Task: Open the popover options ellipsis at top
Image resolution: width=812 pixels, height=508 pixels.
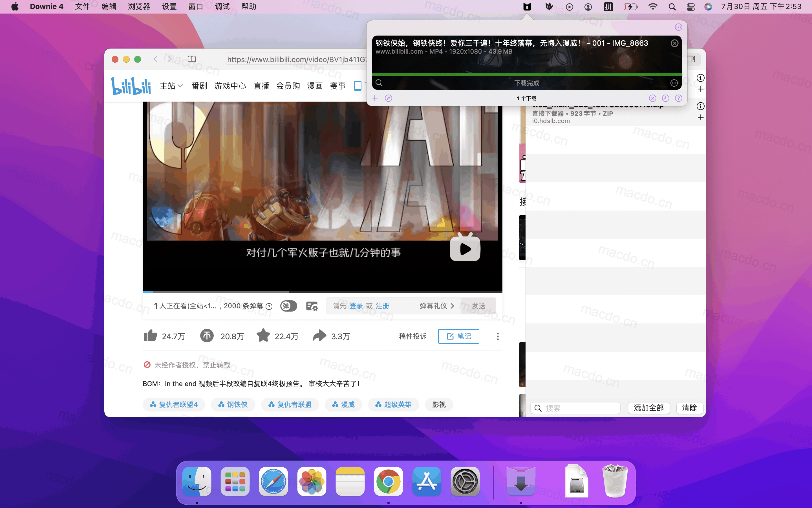Action: (x=678, y=27)
